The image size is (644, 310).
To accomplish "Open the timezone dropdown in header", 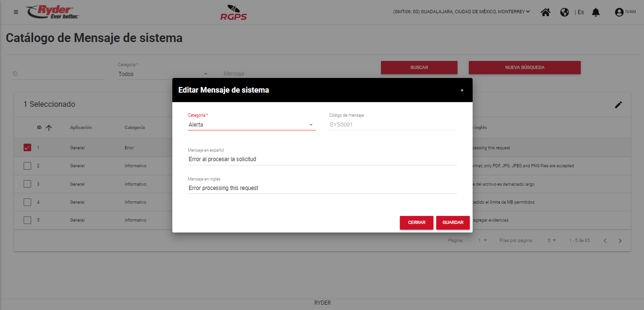I will pos(461,12).
